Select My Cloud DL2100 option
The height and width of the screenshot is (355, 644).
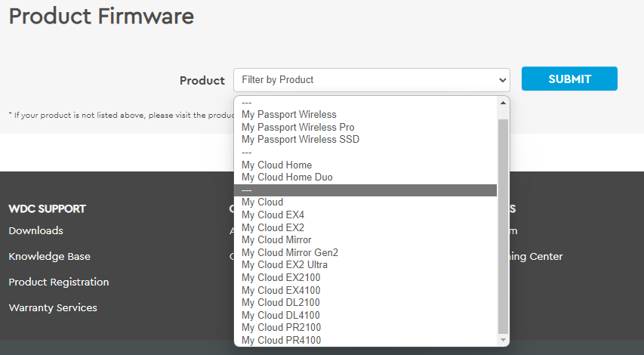click(x=365, y=302)
